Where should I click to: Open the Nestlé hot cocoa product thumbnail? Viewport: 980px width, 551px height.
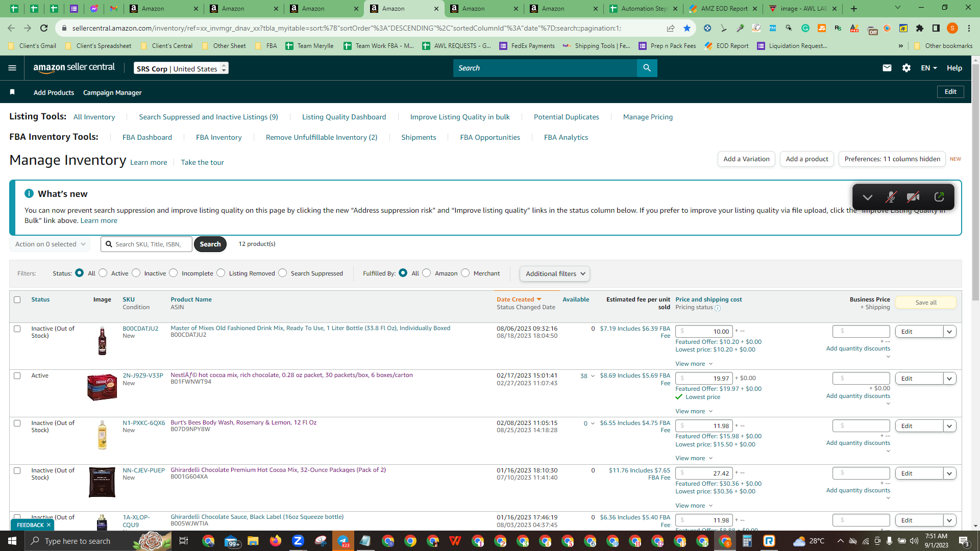pyautogui.click(x=102, y=388)
